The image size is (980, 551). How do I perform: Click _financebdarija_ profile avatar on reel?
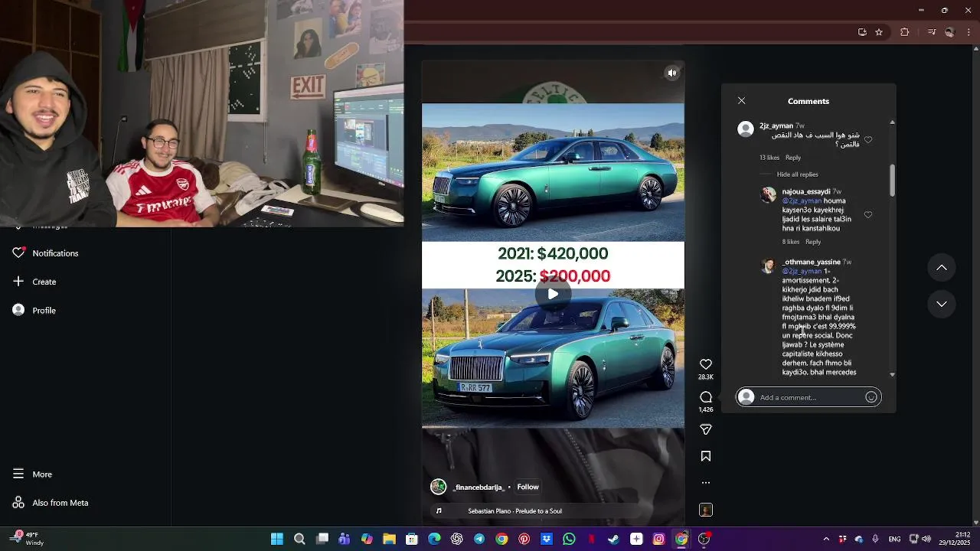pyautogui.click(x=438, y=487)
